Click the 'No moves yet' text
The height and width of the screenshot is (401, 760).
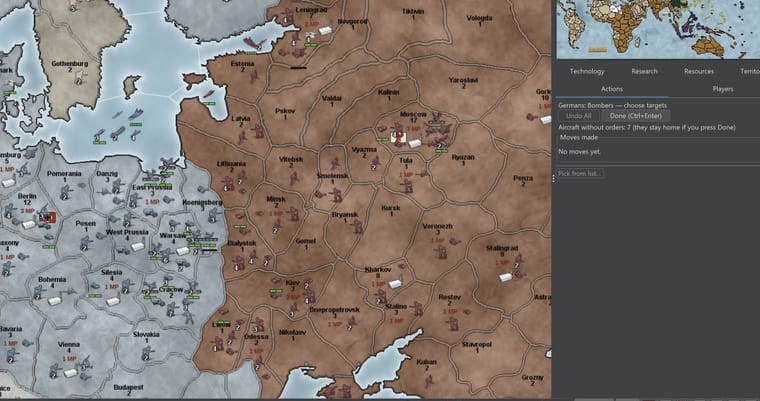(x=579, y=152)
